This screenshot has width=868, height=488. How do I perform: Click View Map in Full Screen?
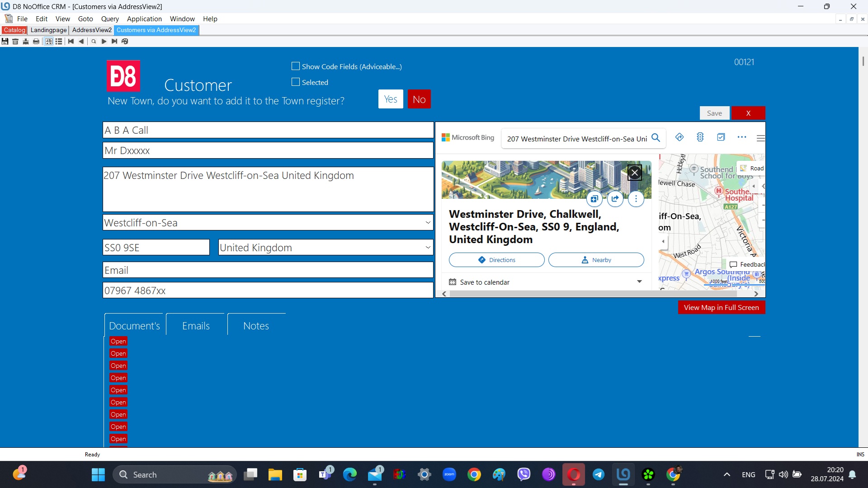[721, 307]
